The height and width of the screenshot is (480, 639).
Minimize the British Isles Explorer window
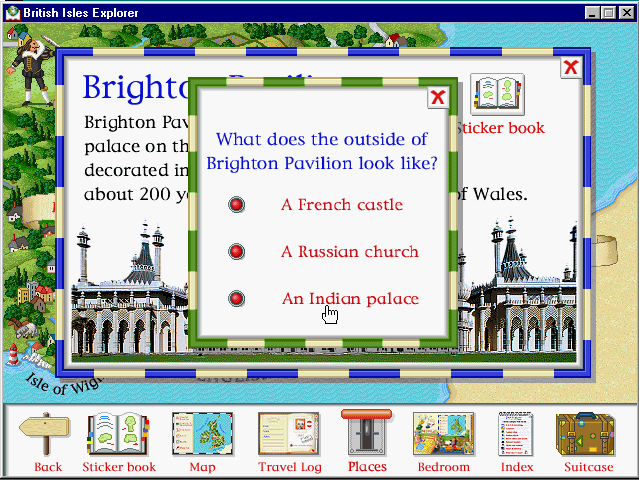(x=592, y=13)
